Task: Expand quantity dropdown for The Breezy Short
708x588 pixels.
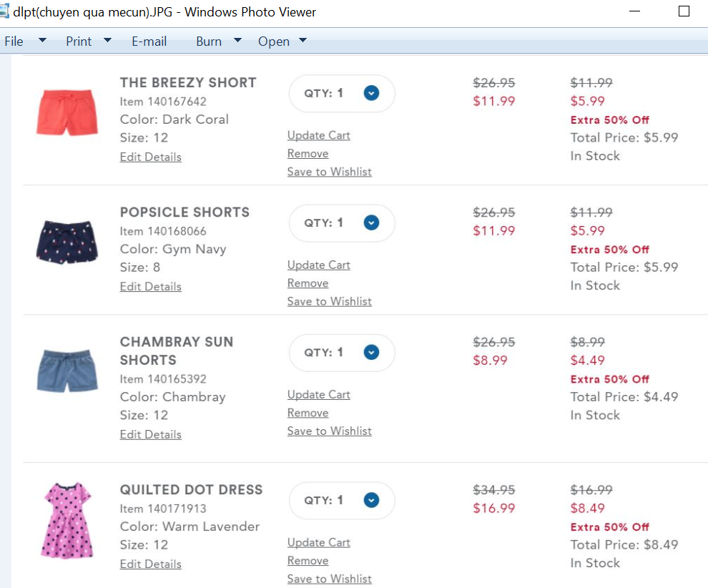Action: pyautogui.click(x=370, y=93)
